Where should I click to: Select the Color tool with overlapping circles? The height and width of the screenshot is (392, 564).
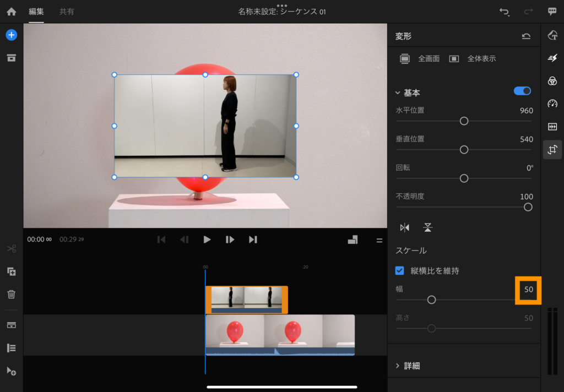(552, 81)
